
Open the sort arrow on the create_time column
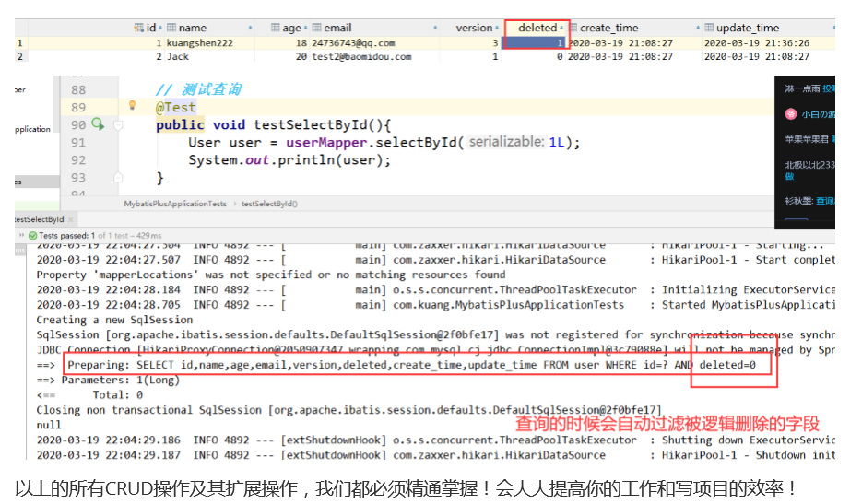point(698,28)
